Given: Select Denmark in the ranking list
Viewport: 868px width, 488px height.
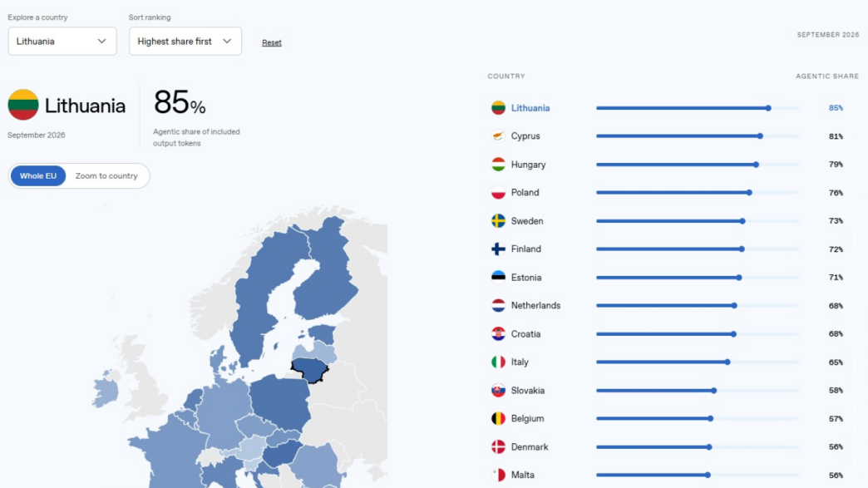Looking at the screenshot, I should [x=530, y=446].
